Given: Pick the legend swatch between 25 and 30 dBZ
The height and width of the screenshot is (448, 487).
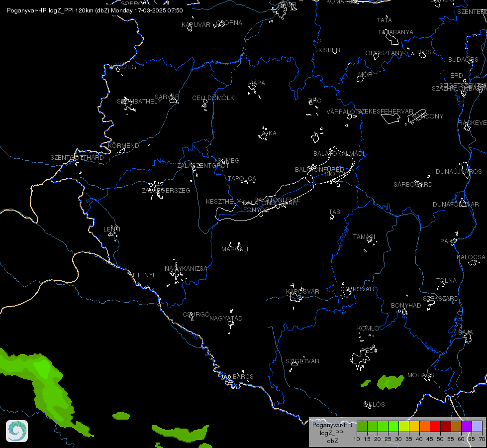Looking at the screenshot, I should [393, 426].
